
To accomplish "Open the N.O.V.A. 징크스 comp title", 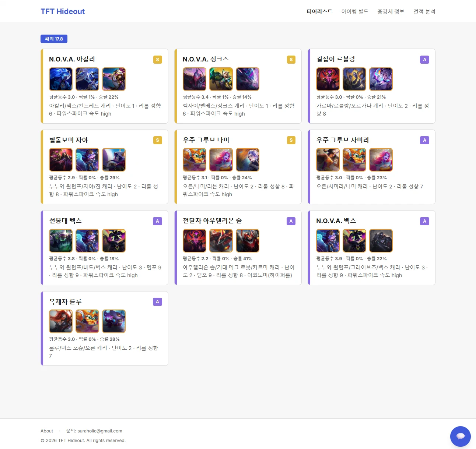I will point(206,59).
